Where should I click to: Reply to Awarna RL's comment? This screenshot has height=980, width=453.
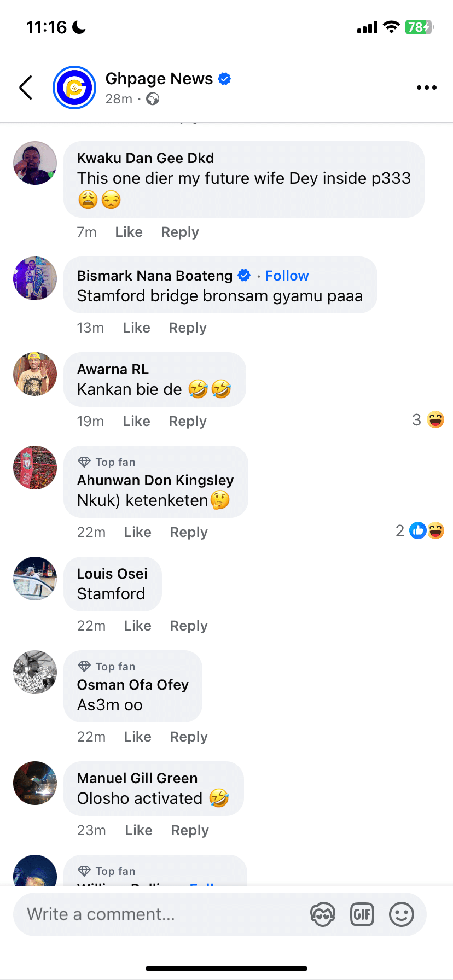click(188, 421)
